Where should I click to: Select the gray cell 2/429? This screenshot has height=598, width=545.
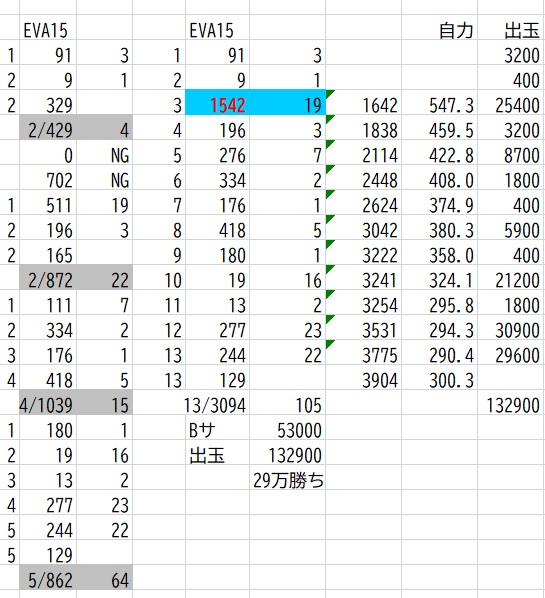[x=48, y=130]
